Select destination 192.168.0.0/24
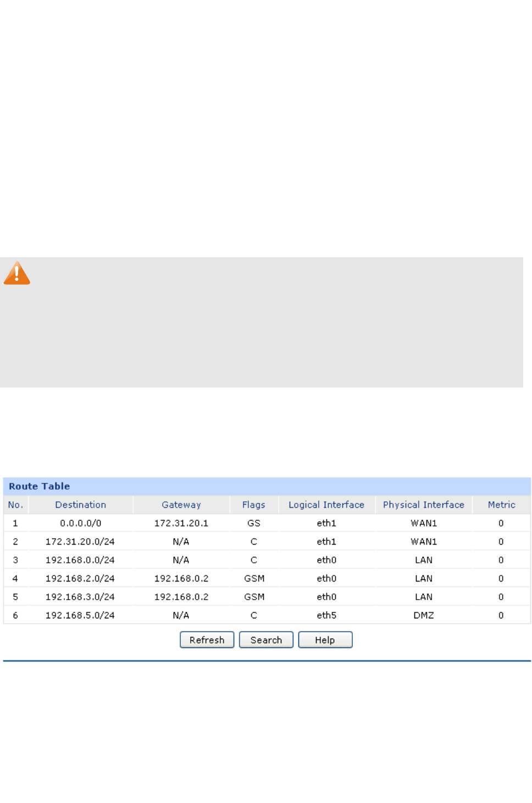 (80, 560)
